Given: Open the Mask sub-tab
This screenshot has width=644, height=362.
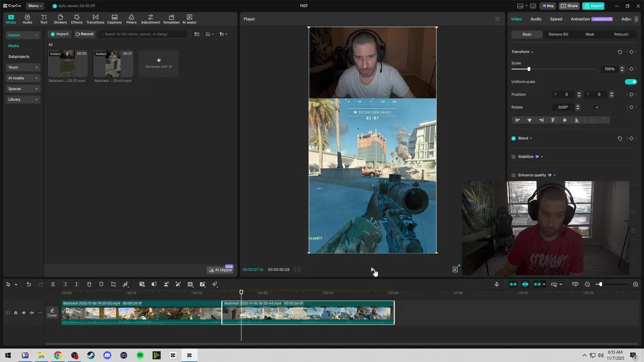Looking at the screenshot, I should pyautogui.click(x=590, y=34).
